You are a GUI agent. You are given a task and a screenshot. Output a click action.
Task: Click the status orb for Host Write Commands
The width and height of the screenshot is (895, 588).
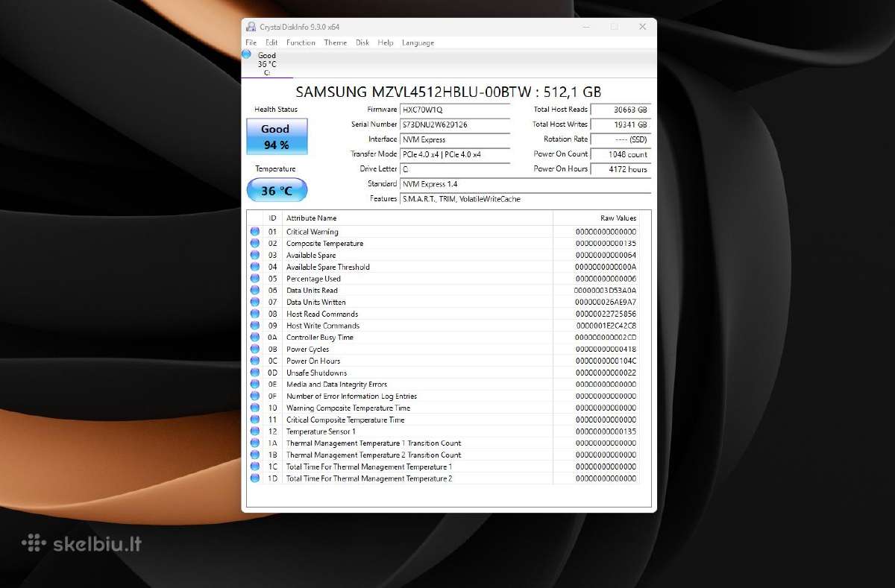coord(255,326)
